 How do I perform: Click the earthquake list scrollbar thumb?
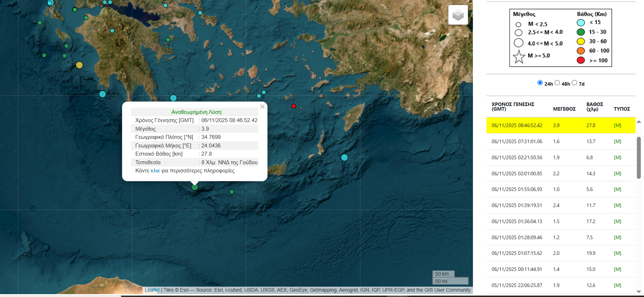(639, 157)
